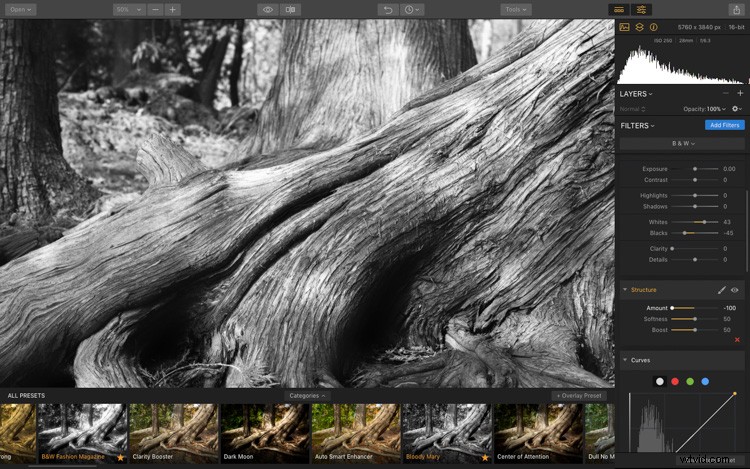The image size is (750, 469).
Task: Enable the before/after compare view
Action: click(x=290, y=10)
